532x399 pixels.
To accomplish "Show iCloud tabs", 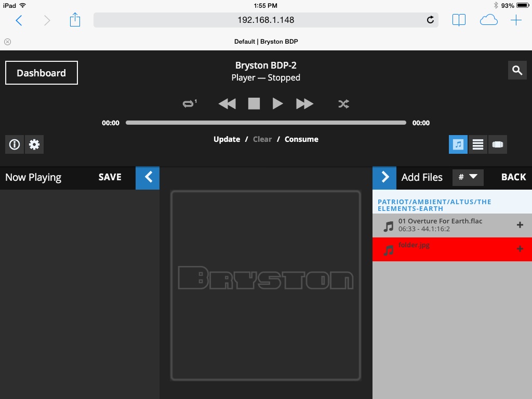I will [x=488, y=20].
